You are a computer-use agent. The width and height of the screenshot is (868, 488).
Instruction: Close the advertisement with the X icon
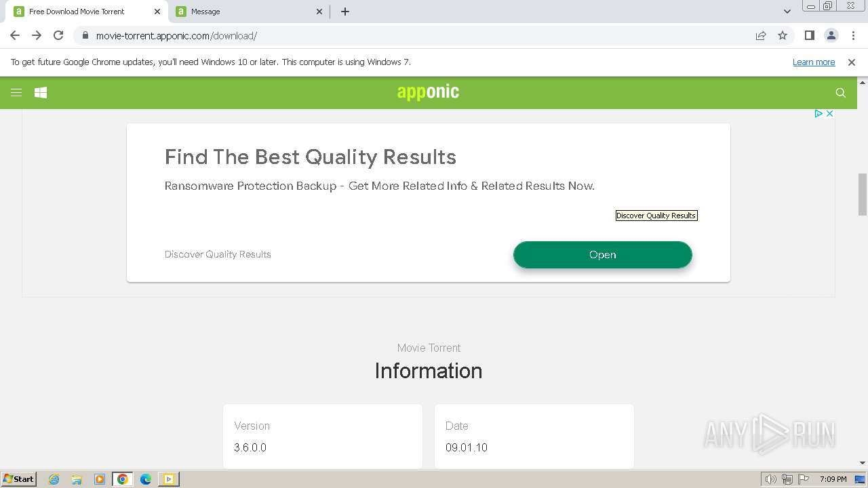click(x=829, y=113)
